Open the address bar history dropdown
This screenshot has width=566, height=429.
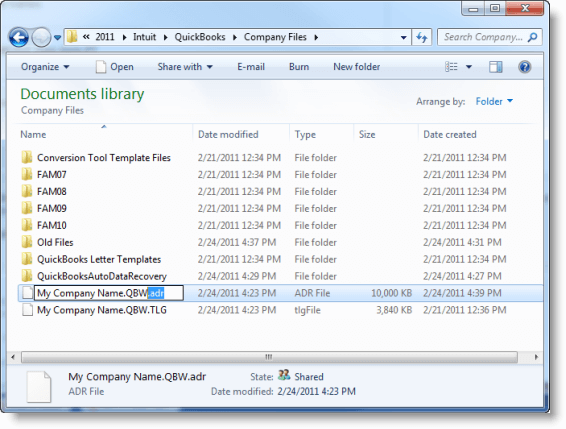point(404,37)
